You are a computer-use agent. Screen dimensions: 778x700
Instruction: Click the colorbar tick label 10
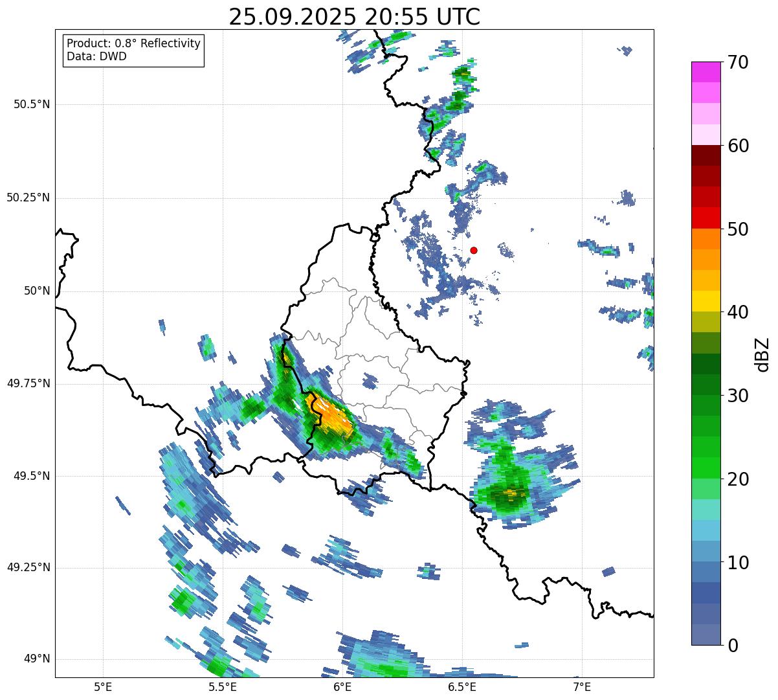(x=738, y=562)
